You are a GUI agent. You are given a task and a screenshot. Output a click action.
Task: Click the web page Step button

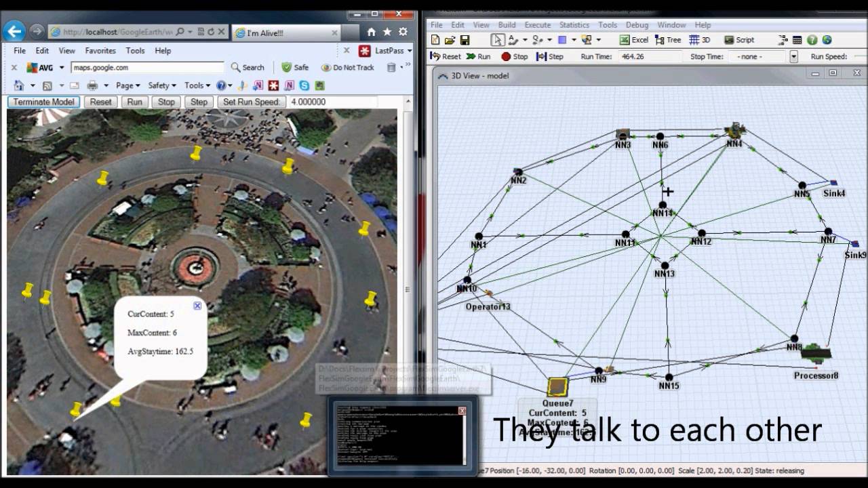point(199,102)
